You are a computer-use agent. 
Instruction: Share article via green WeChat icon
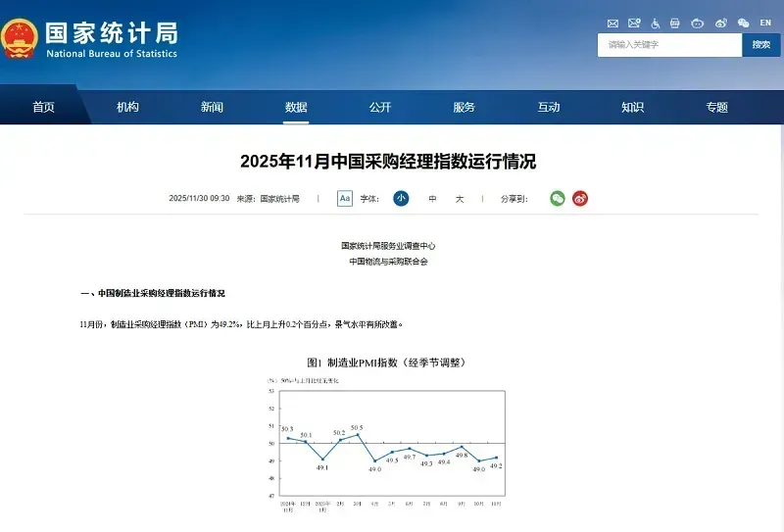tap(558, 198)
